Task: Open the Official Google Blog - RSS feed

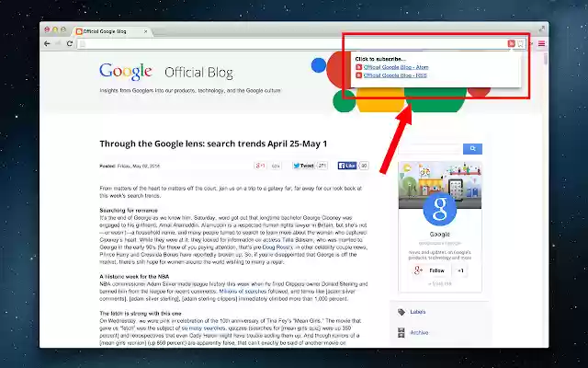Action: pos(395,75)
